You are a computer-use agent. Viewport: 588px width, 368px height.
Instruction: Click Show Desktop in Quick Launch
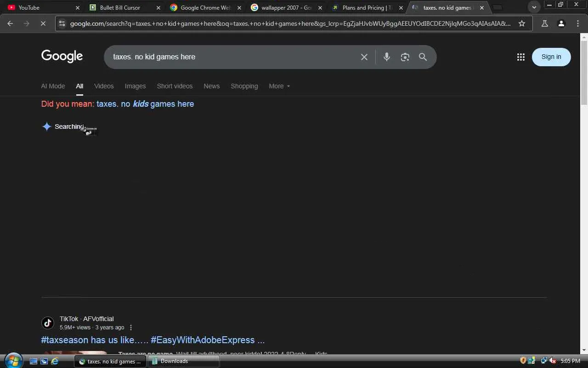tap(34, 361)
